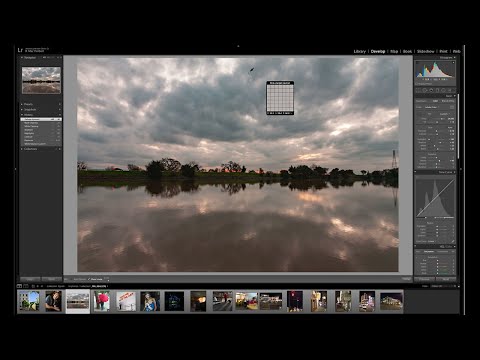This screenshot has width=480, height=360.
Task: Click the Lr logo identity plate
Action: coord(20,50)
